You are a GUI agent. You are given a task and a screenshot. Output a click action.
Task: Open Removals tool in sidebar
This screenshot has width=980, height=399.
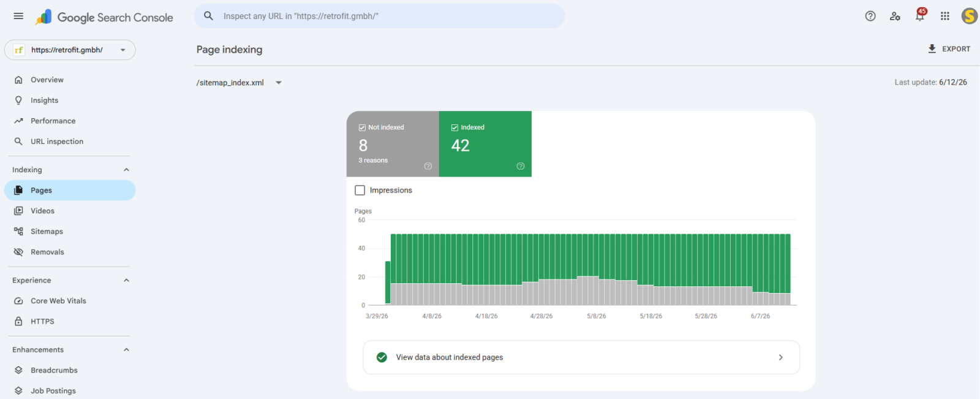(x=70, y=252)
